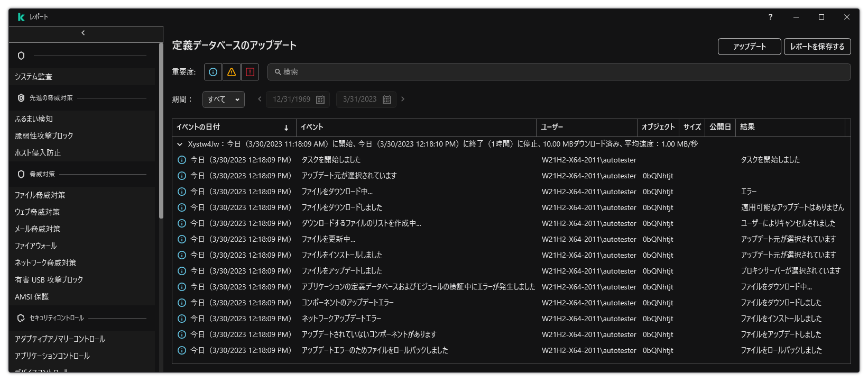Select アプリケーションの定義データベース verification error event text

[418, 287]
